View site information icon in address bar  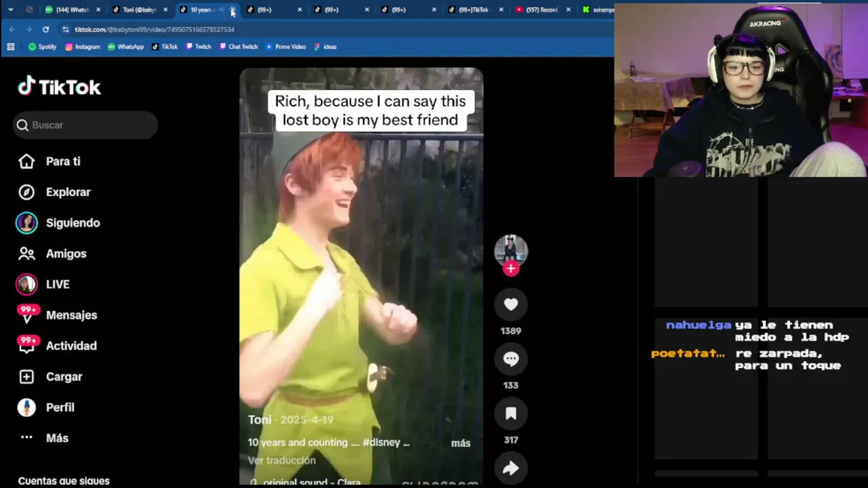coord(65,29)
